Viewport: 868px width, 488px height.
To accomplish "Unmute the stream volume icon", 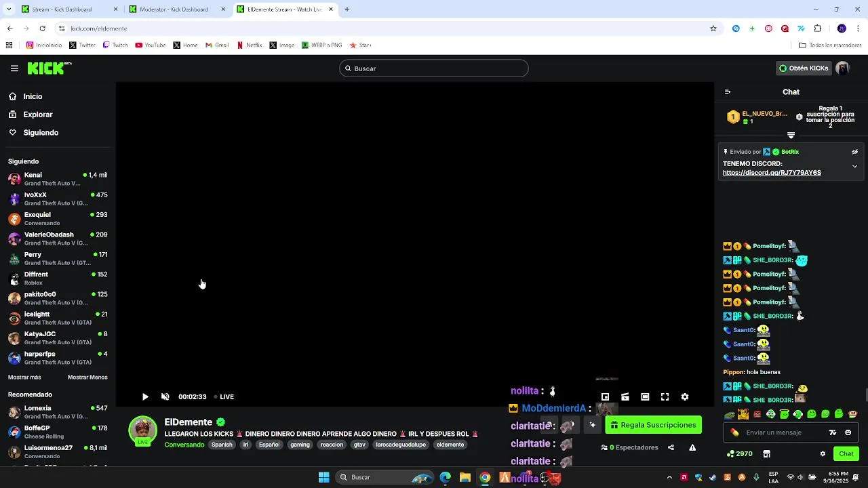I will (165, 397).
